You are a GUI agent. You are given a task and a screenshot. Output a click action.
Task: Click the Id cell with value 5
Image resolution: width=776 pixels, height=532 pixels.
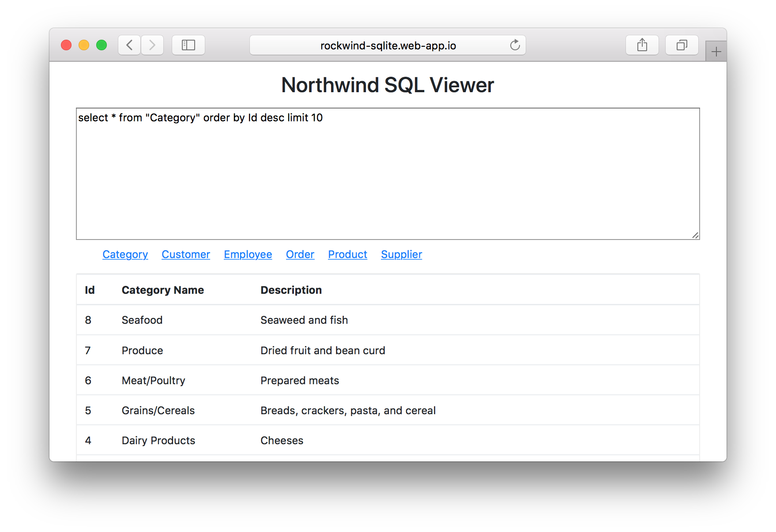click(x=88, y=410)
